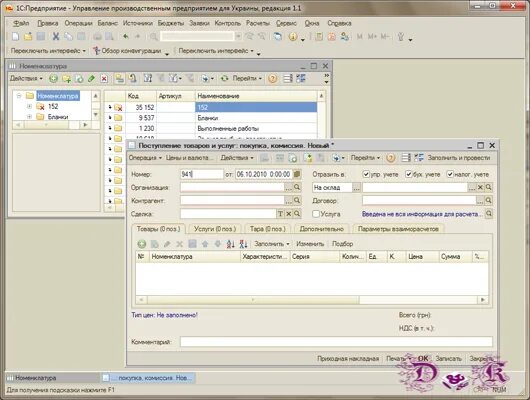
Task: Click Приходная накладная button
Action: point(348,358)
